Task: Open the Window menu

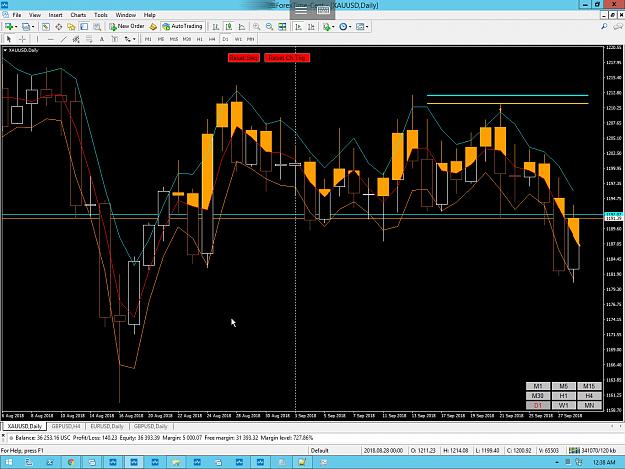Action: point(126,15)
